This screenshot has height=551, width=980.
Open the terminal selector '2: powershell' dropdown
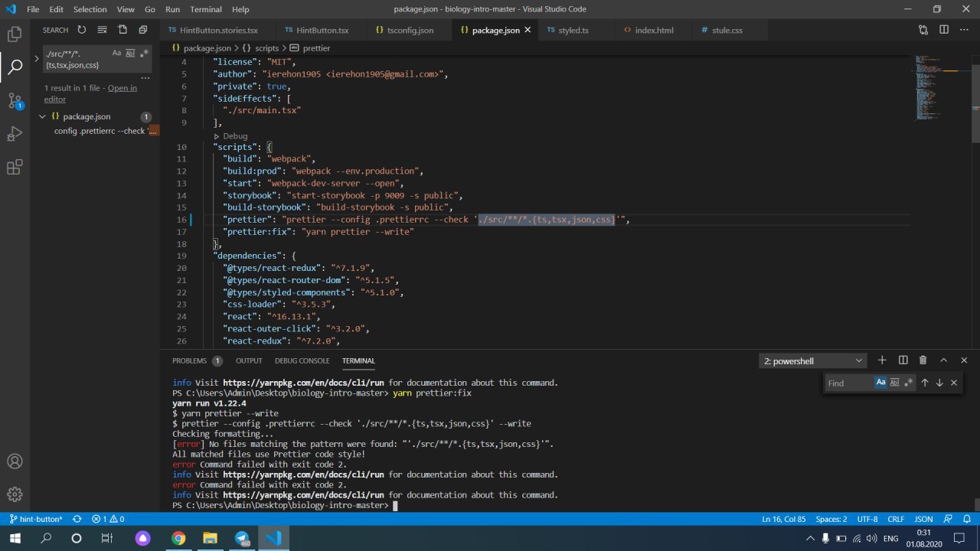tap(813, 360)
